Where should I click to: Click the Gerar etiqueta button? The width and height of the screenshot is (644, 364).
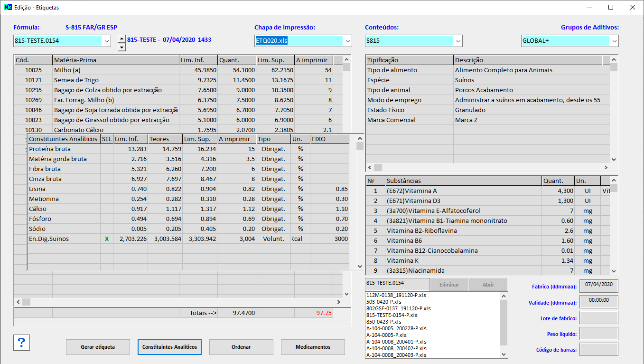pyautogui.click(x=98, y=347)
